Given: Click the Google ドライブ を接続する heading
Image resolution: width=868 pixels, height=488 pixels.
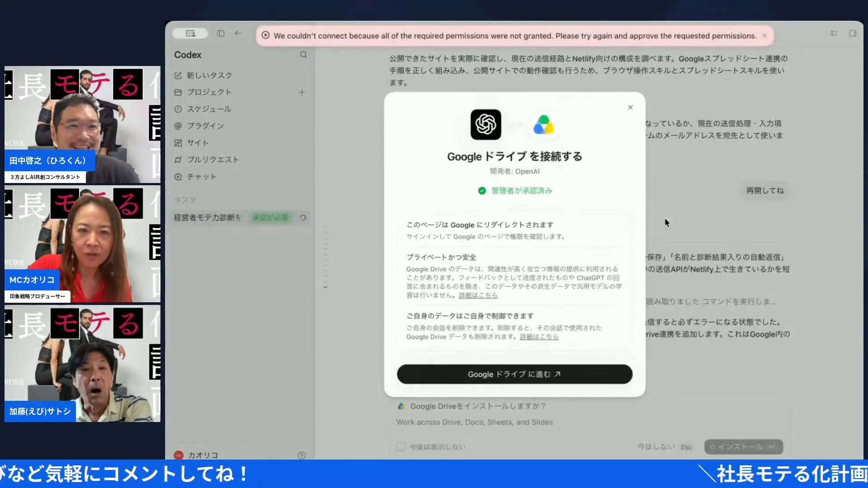Looking at the screenshot, I should point(514,156).
